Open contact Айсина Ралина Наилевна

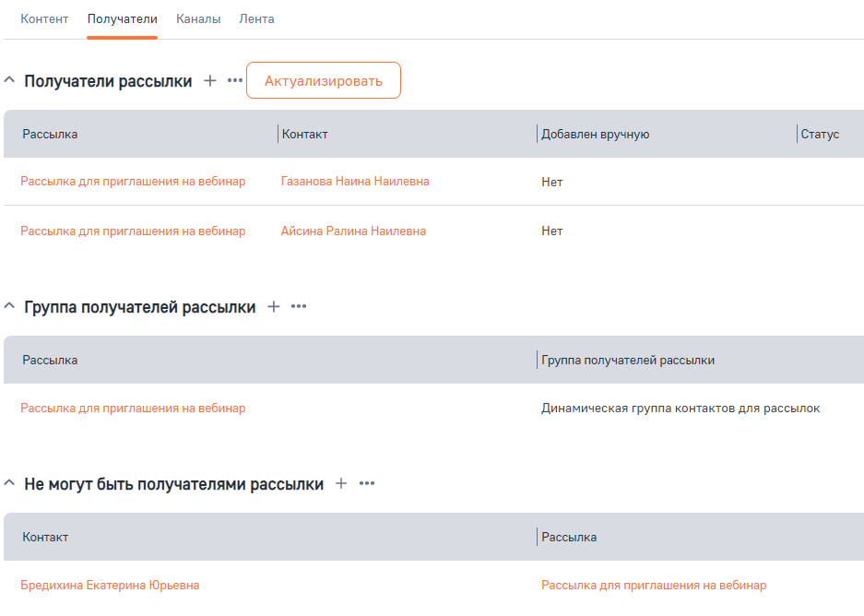353,231
